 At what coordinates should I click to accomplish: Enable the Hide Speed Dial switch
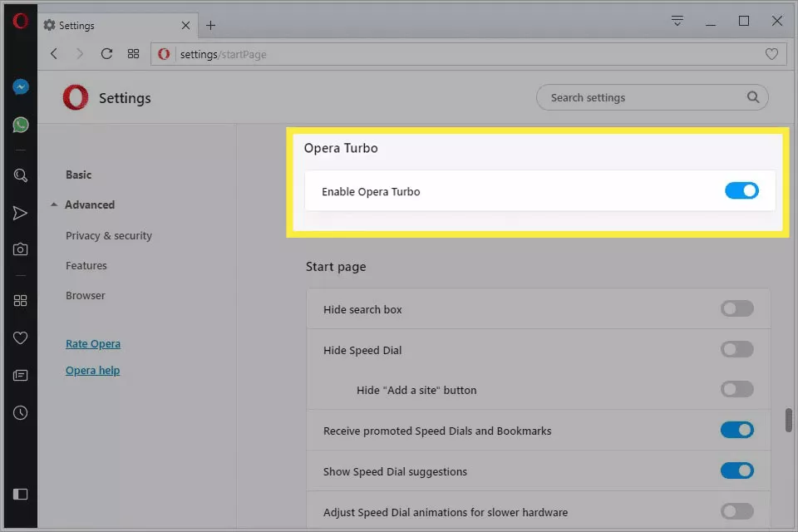[736, 350]
